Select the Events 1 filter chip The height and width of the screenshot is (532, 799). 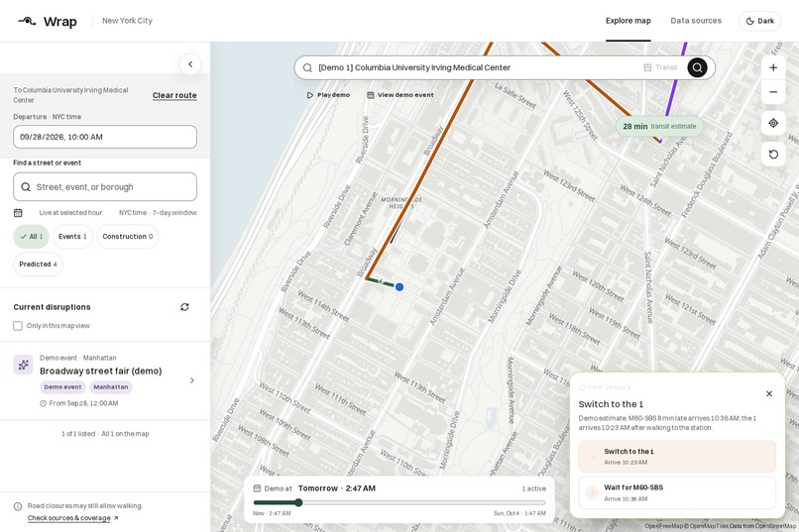[x=72, y=237]
